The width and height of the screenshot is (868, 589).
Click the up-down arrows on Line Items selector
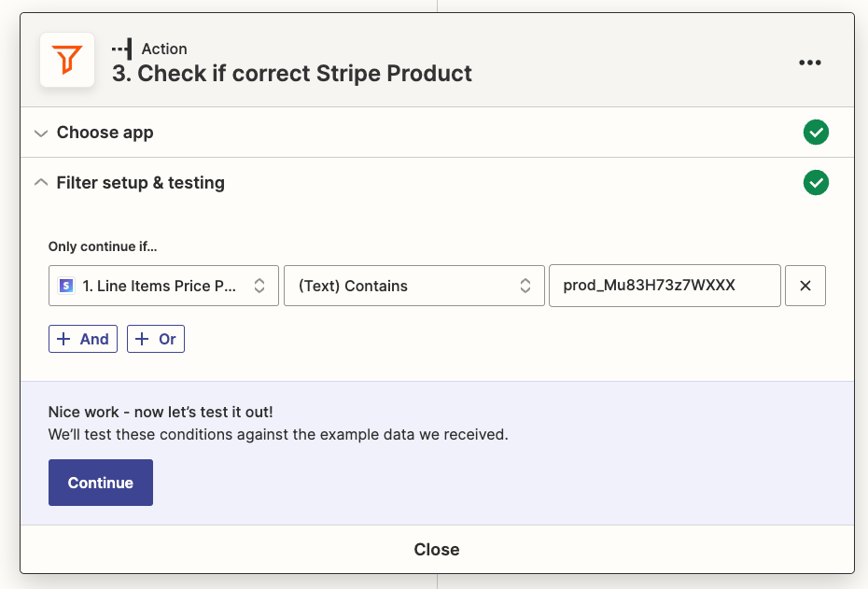point(260,286)
